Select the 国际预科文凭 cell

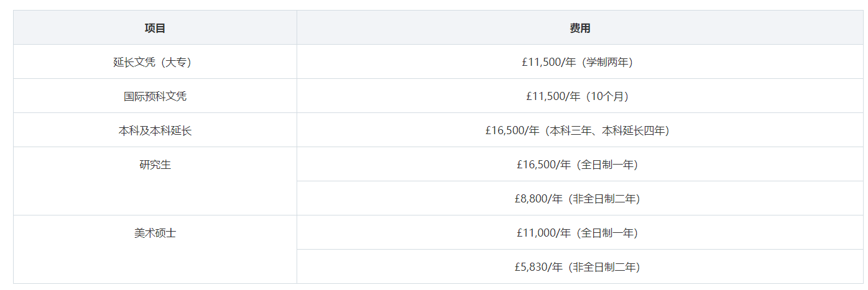coord(155,96)
